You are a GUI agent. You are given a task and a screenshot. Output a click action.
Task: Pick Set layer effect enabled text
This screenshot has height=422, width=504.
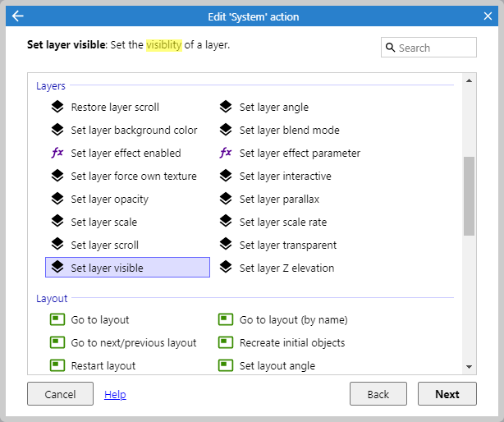(x=126, y=154)
